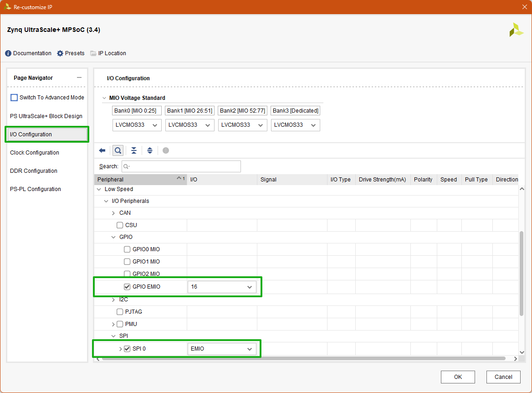Click the back arrow toolbar icon
Screen dimensions: 532x393
coord(102,150)
